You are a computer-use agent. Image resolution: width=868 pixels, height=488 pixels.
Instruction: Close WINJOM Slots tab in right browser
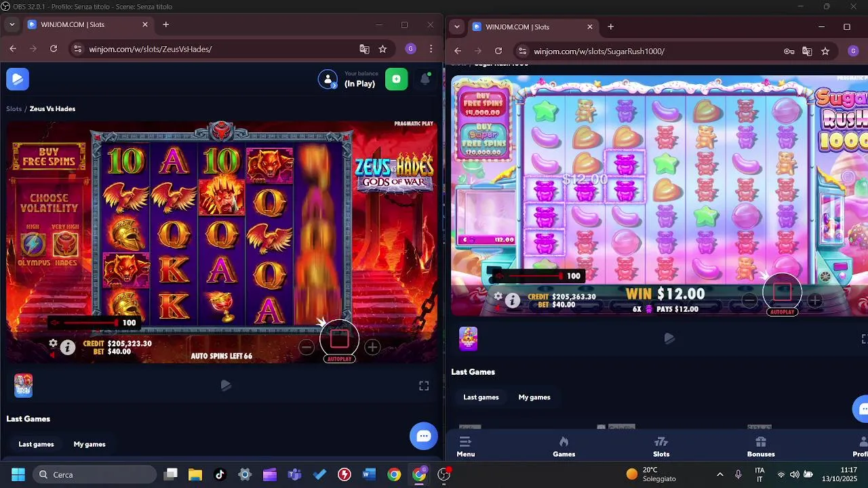[x=590, y=27]
